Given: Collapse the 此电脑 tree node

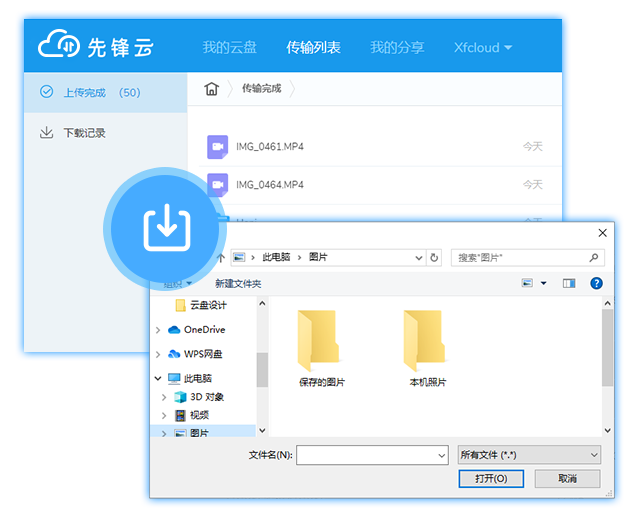Looking at the screenshot, I should point(158,379).
